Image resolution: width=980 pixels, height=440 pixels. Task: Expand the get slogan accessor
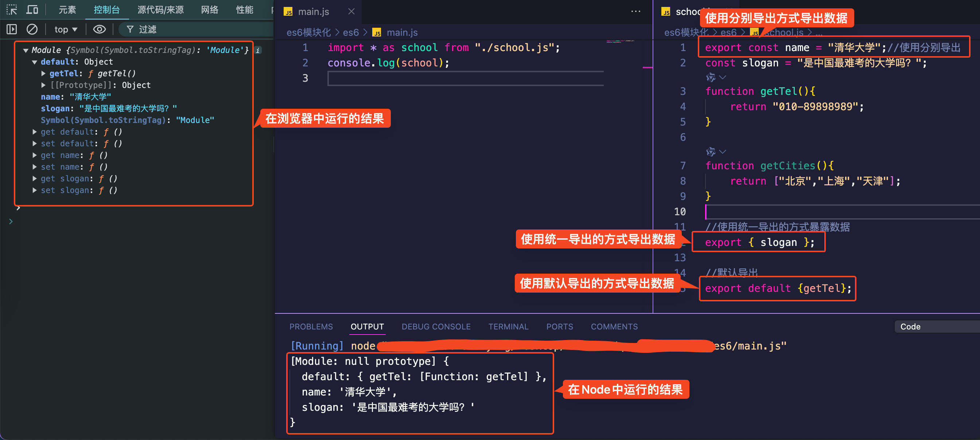(x=35, y=178)
